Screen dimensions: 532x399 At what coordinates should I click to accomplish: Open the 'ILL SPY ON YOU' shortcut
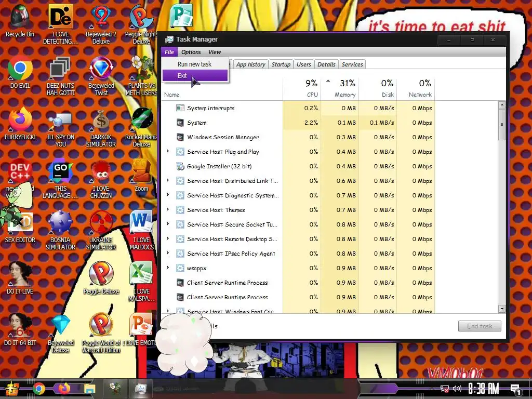(x=60, y=127)
